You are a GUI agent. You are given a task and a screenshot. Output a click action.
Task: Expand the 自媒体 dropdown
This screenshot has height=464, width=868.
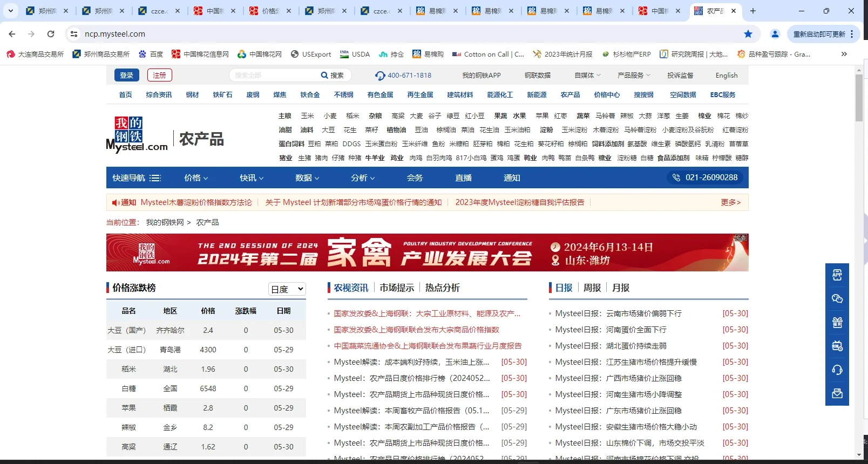click(x=587, y=76)
